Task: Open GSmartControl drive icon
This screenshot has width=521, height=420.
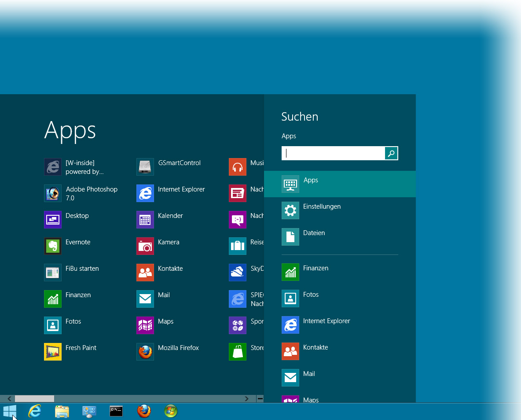Action: pos(145,167)
